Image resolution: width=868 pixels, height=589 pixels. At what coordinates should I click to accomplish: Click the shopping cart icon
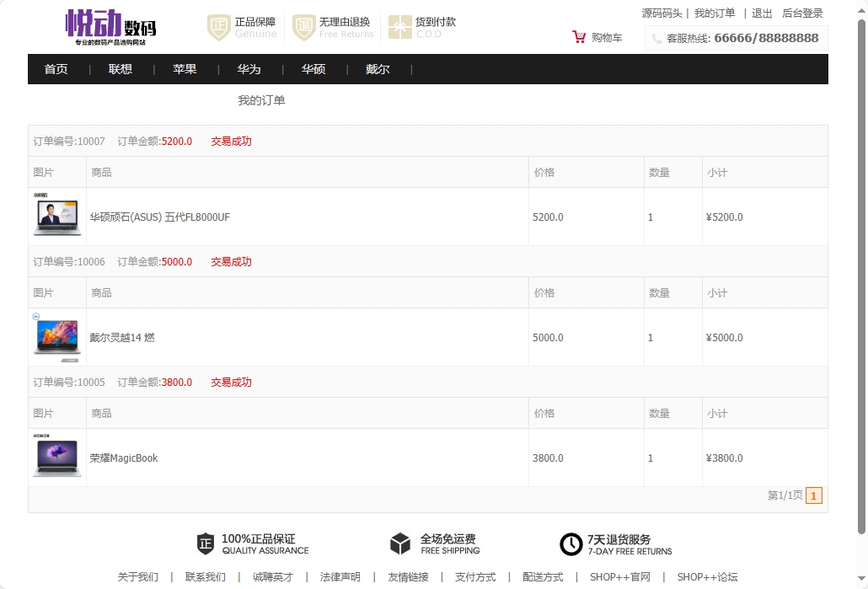579,37
